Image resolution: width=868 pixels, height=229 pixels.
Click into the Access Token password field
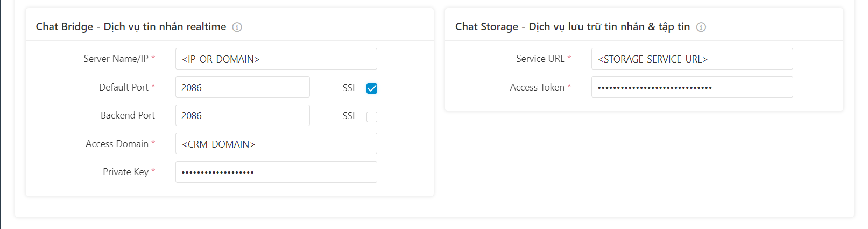pyautogui.click(x=692, y=87)
